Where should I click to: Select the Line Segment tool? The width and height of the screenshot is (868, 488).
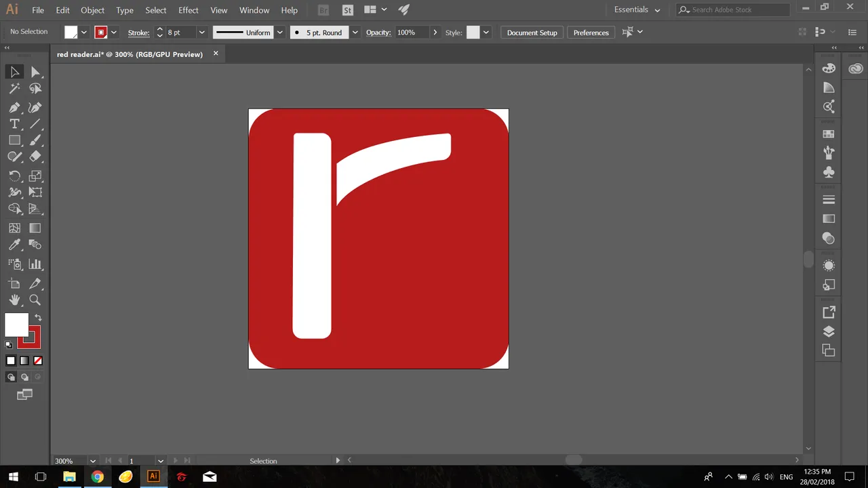(35, 124)
